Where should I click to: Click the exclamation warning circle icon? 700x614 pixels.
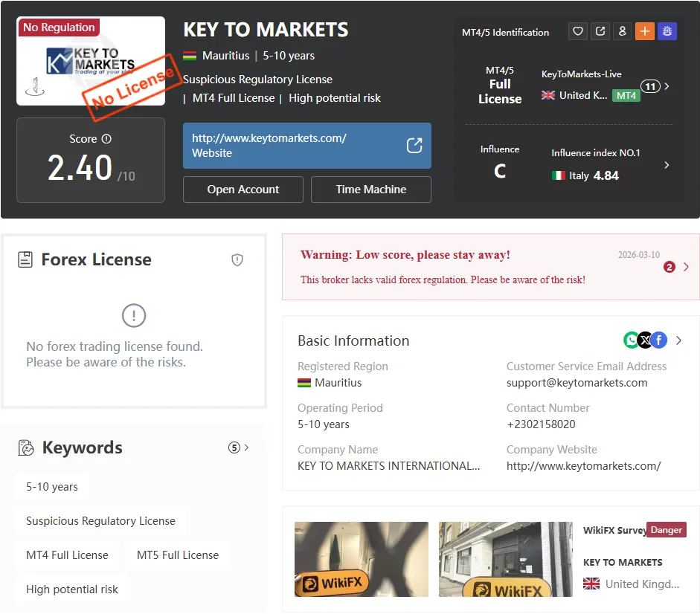click(133, 315)
